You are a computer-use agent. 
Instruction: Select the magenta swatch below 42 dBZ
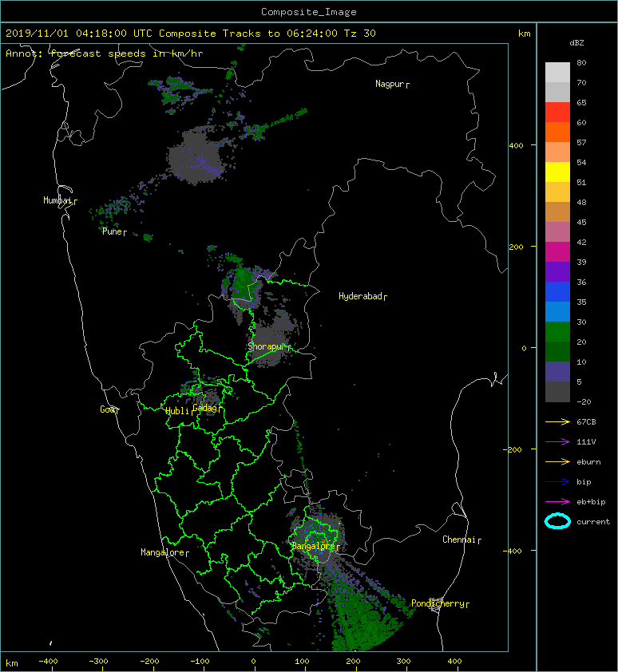pyautogui.click(x=557, y=252)
